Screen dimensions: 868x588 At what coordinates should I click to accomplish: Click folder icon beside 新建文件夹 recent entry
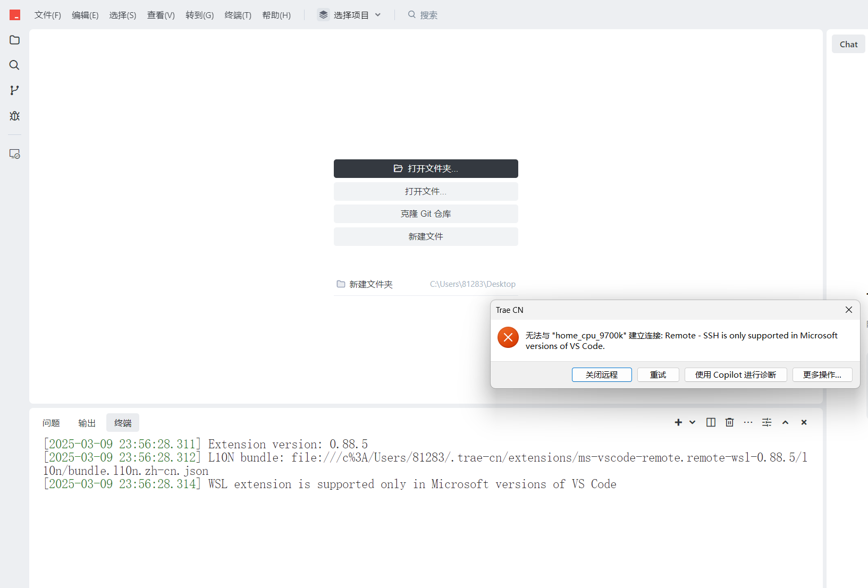[341, 284]
